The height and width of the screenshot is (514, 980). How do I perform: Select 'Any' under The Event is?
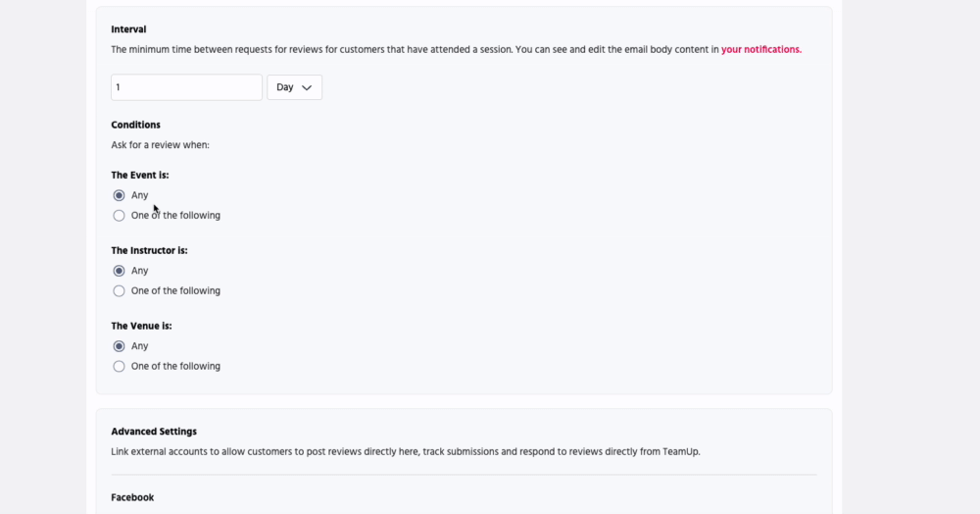click(120, 195)
